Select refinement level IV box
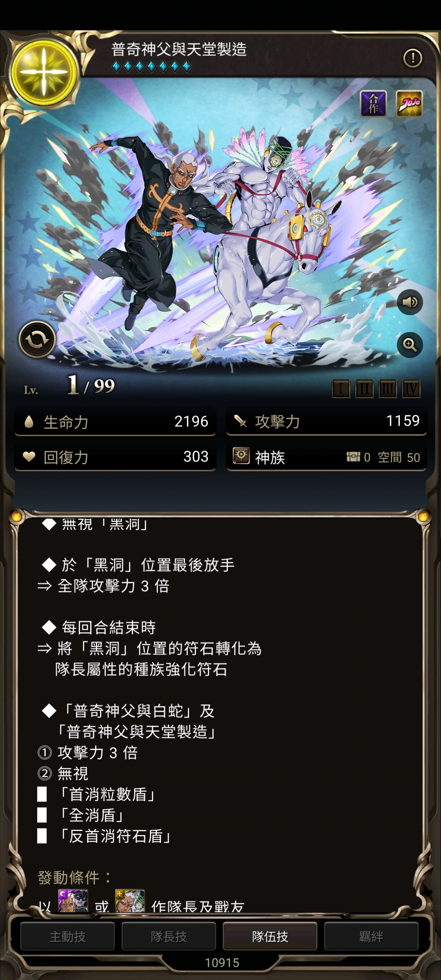Image resolution: width=441 pixels, height=980 pixels. [411, 389]
